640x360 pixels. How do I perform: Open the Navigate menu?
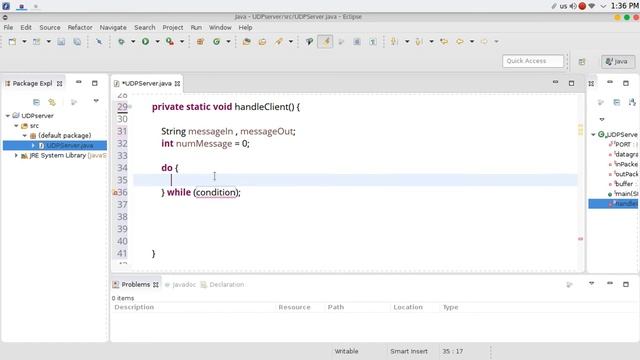pos(113,27)
